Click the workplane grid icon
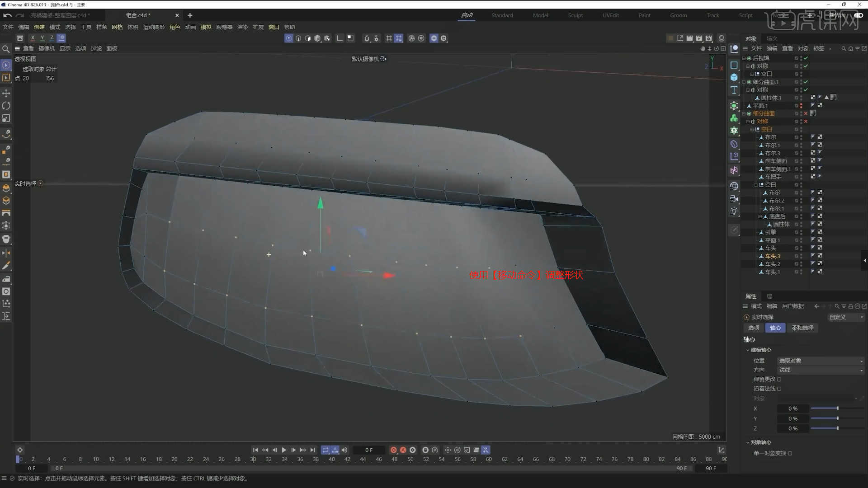Viewport: 868px width, 488px height. 389,38
